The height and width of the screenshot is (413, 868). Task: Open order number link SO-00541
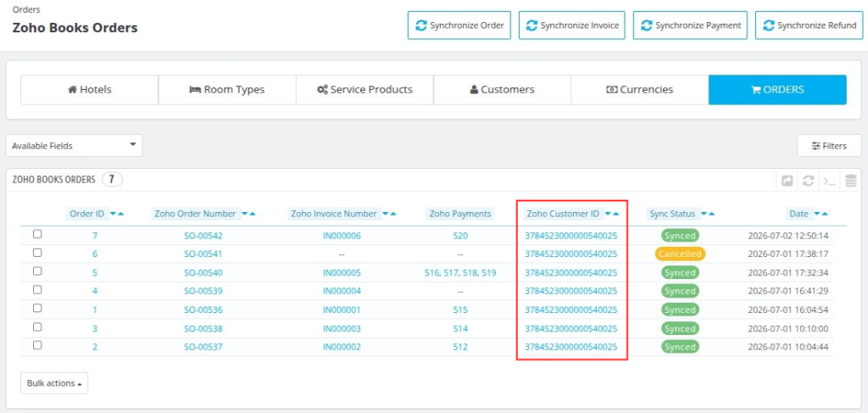point(203,254)
